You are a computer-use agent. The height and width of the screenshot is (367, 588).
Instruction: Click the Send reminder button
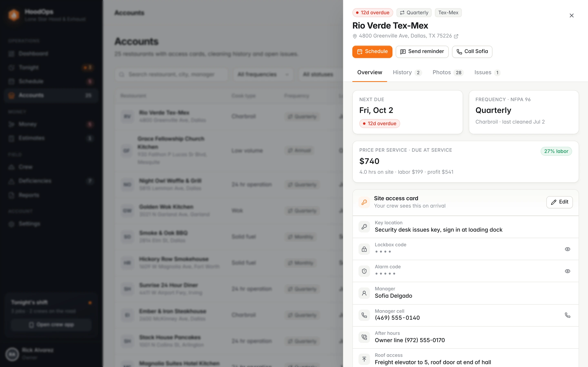pyautogui.click(x=422, y=52)
